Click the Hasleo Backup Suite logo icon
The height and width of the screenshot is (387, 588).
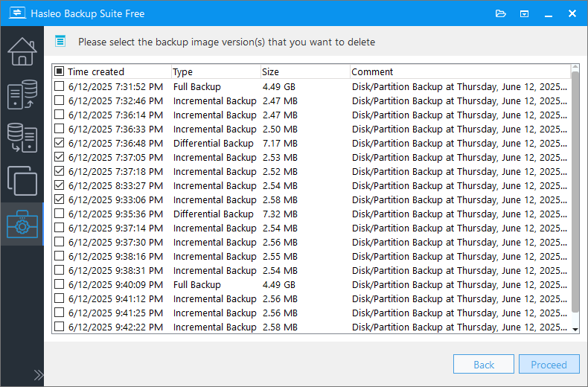pyautogui.click(x=17, y=13)
